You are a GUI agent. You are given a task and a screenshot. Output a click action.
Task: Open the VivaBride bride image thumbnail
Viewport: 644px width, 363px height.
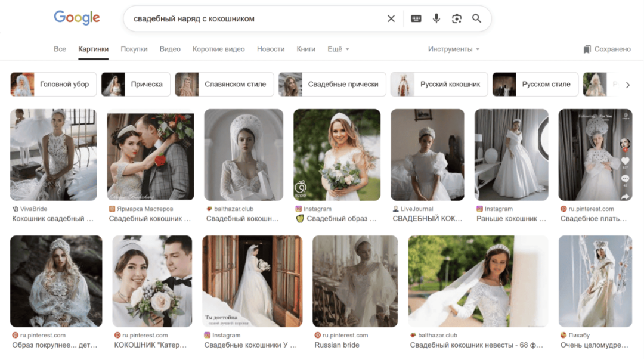point(54,154)
